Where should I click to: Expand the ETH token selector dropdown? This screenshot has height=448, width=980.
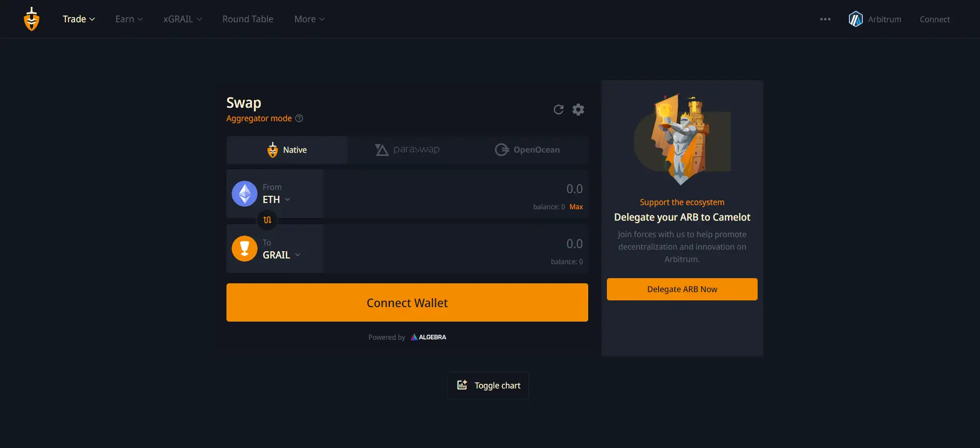point(277,199)
